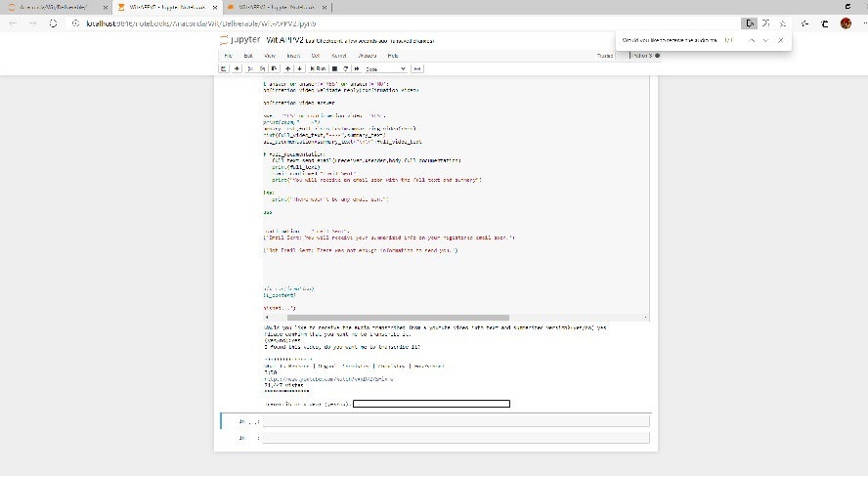
Task: Switch to the third Jupyter Notebook browser tab
Action: click(x=277, y=7)
